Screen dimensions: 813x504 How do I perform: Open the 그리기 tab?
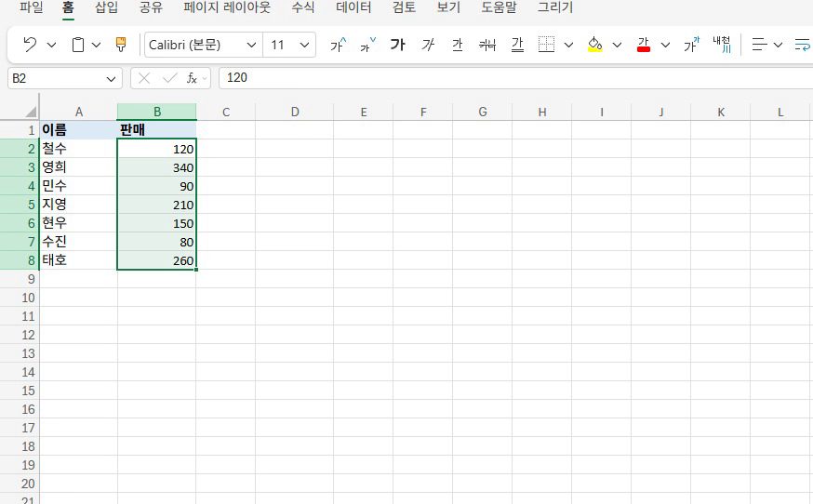tap(554, 7)
